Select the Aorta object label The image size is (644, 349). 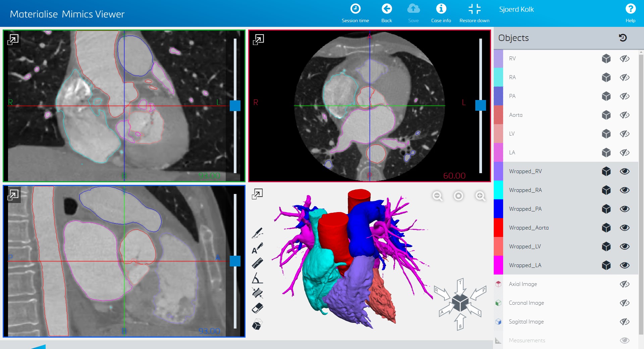pyautogui.click(x=516, y=115)
